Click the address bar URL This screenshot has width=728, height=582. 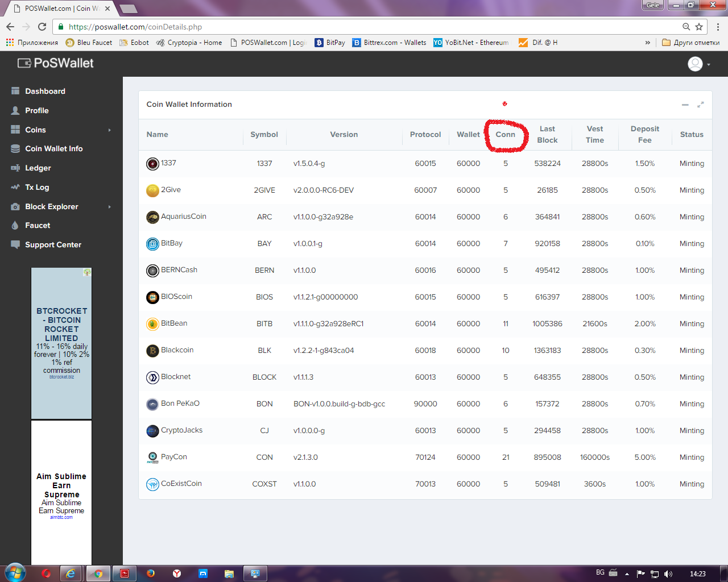pyautogui.click(x=135, y=27)
